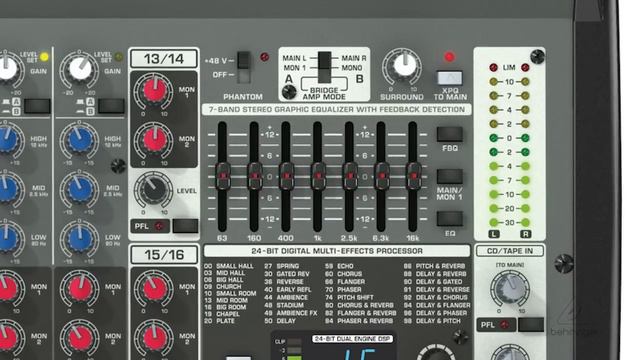This screenshot has height=360, width=640.
Task: Select preset 30 GATED REV in effects list
Action: click(x=287, y=274)
